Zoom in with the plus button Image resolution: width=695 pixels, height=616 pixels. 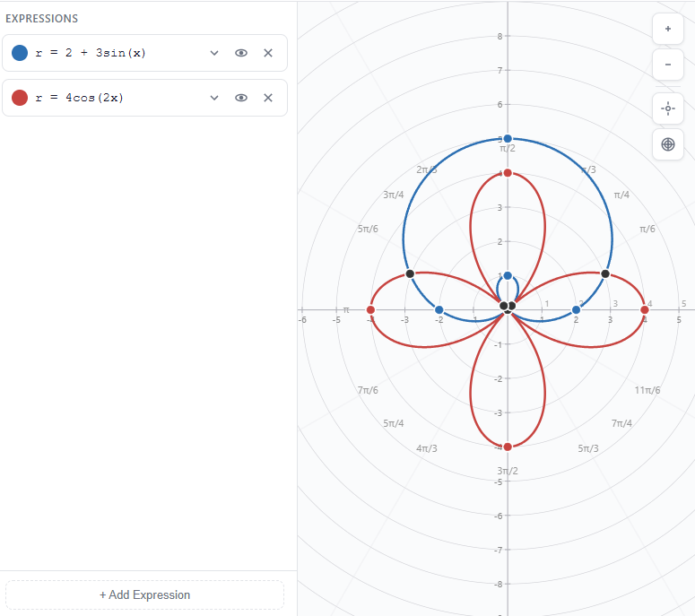667,29
